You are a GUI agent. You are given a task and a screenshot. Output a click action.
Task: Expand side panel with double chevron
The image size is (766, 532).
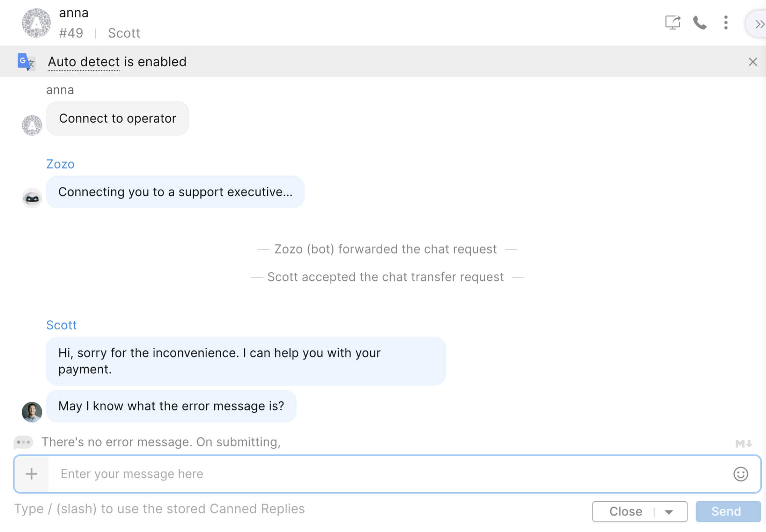(759, 25)
